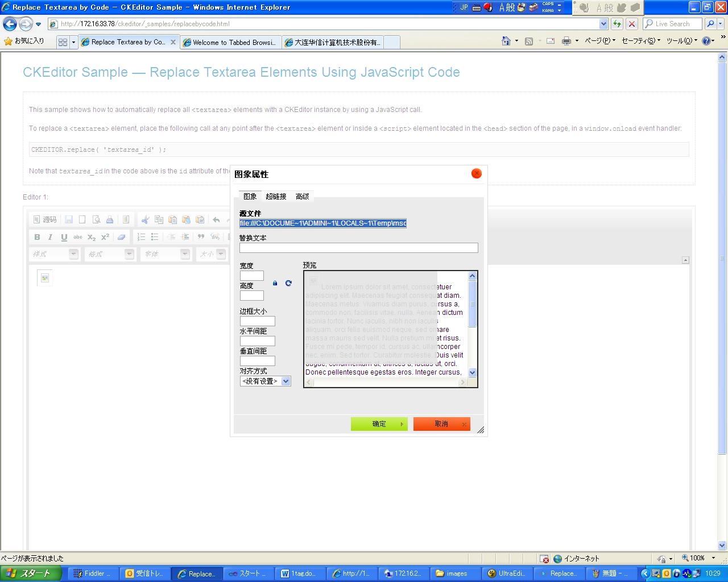Toggle the Block Quote icon
This screenshot has width=728, height=582.
click(x=201, y=237)
